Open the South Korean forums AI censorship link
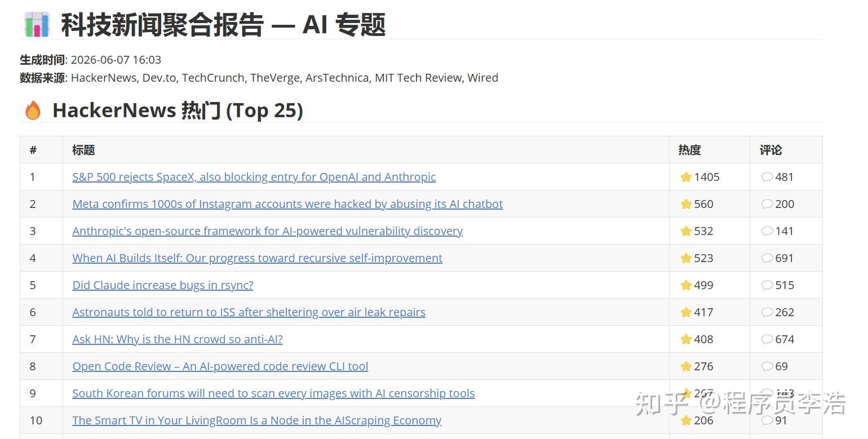This screenshot has height=439, width=868. click(273, 393)
